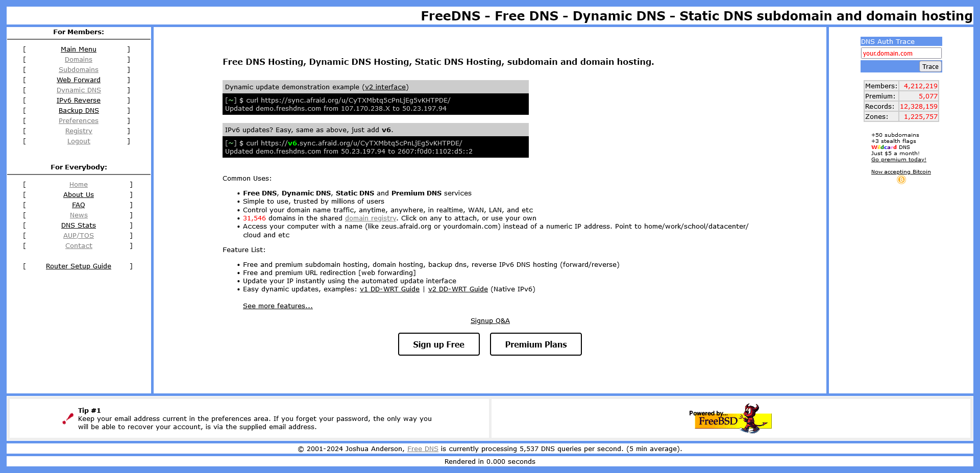Click Free DNS link in footer
Screen dimensions: 980x473
click(x=423, y=449)
